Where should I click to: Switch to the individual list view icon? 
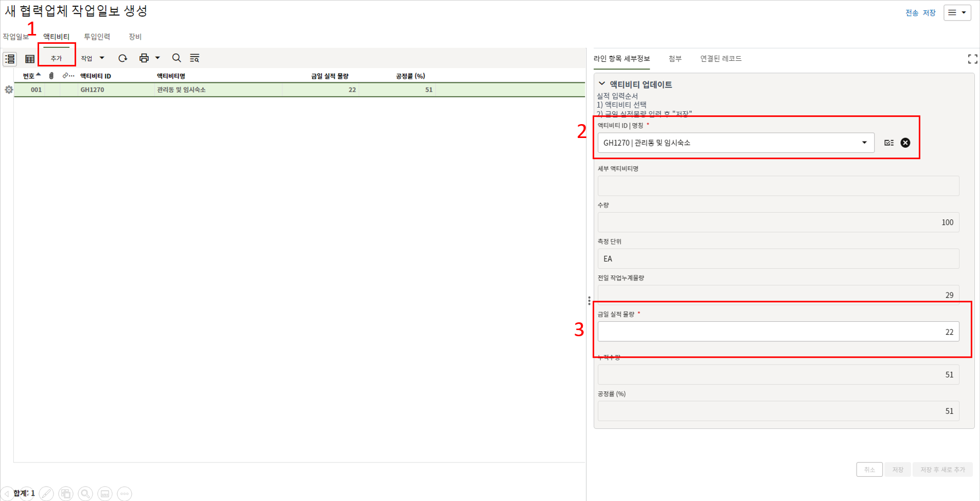click(x=10, y=59)
